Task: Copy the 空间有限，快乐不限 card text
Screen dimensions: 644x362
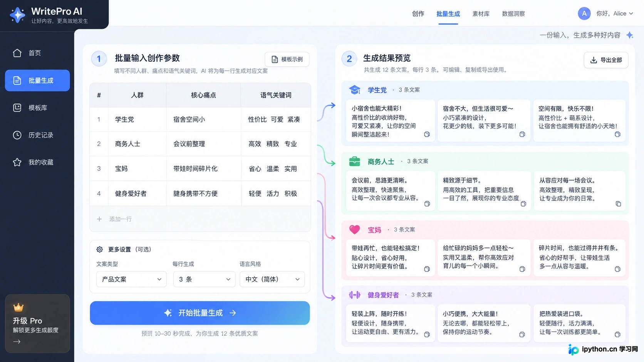Action: (617, 134)
